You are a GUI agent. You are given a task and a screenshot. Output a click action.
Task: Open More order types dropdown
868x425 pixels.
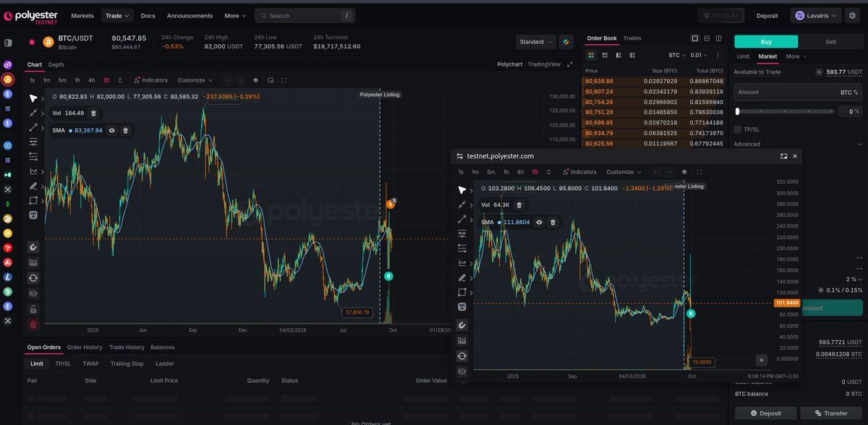point(796,56)
